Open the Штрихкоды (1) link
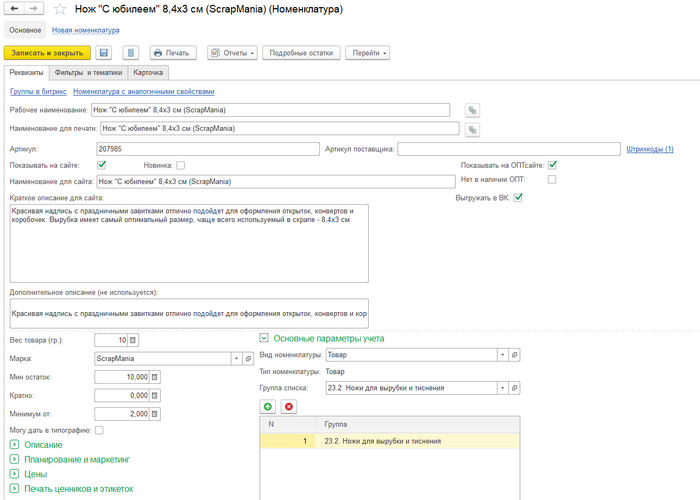 [x=649, y=149]
